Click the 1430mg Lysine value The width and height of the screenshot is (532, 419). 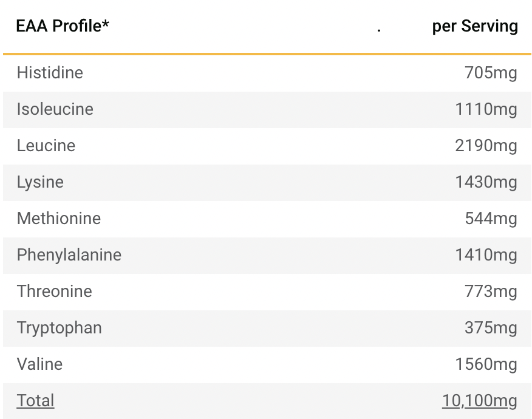pyautogui.click(x=486, y=182)
